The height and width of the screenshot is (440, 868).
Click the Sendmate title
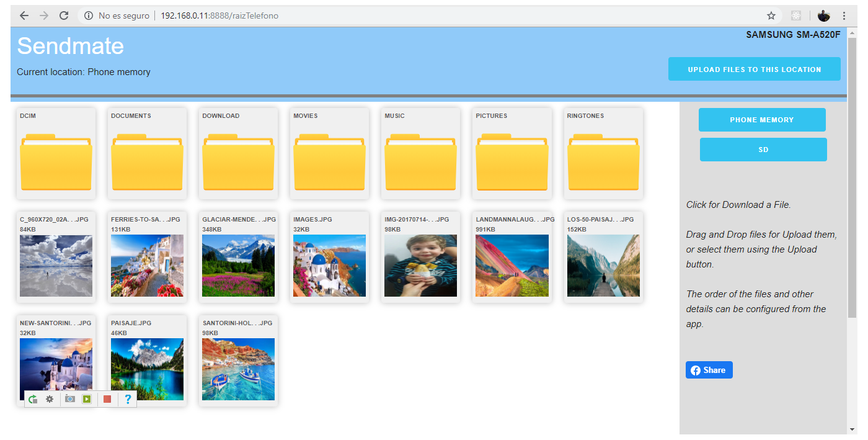71,47
